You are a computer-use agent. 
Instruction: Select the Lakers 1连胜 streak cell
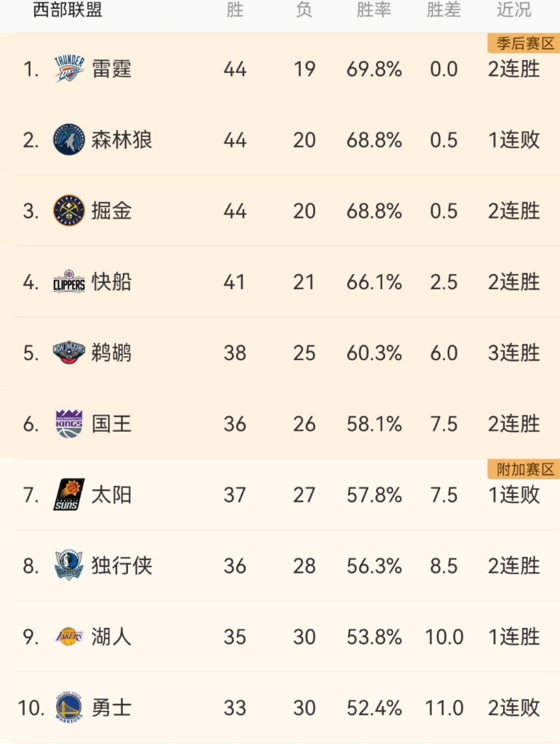pyautogui.click(x=513, y=637)
